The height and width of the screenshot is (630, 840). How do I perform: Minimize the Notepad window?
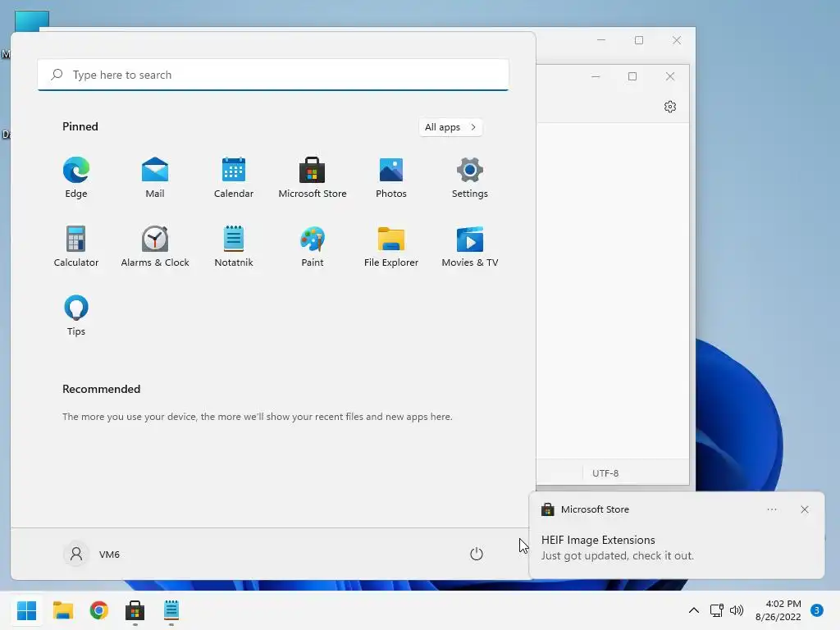[x=596, y=76]
